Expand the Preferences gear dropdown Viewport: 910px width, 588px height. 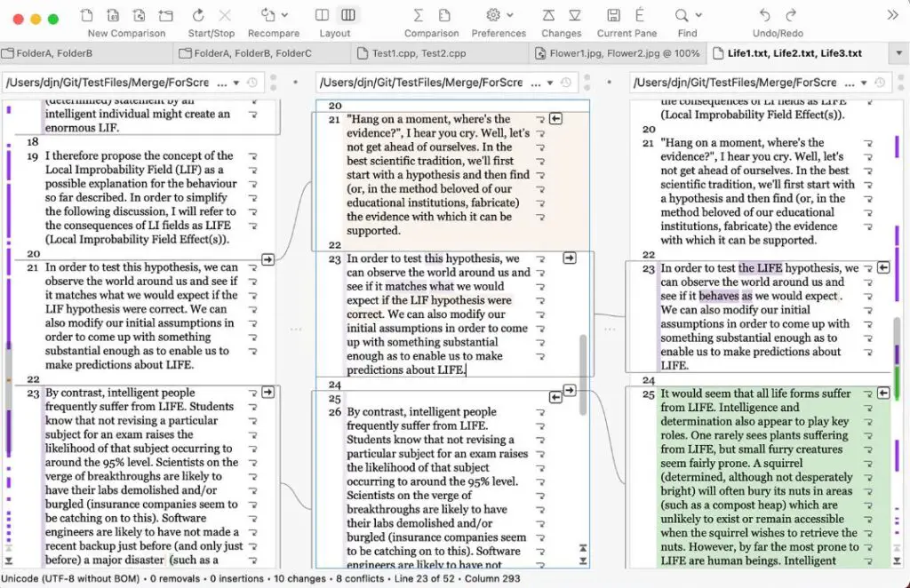tap(509, 15)
